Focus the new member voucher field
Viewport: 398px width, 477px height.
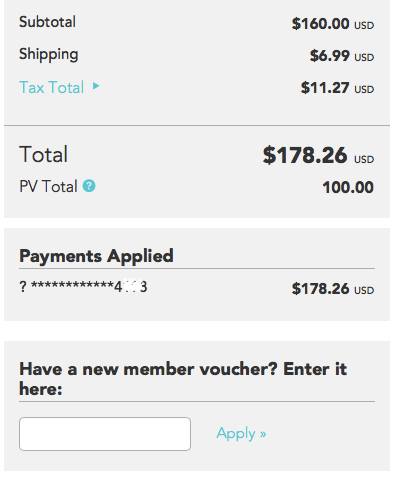tap(105, 434)
